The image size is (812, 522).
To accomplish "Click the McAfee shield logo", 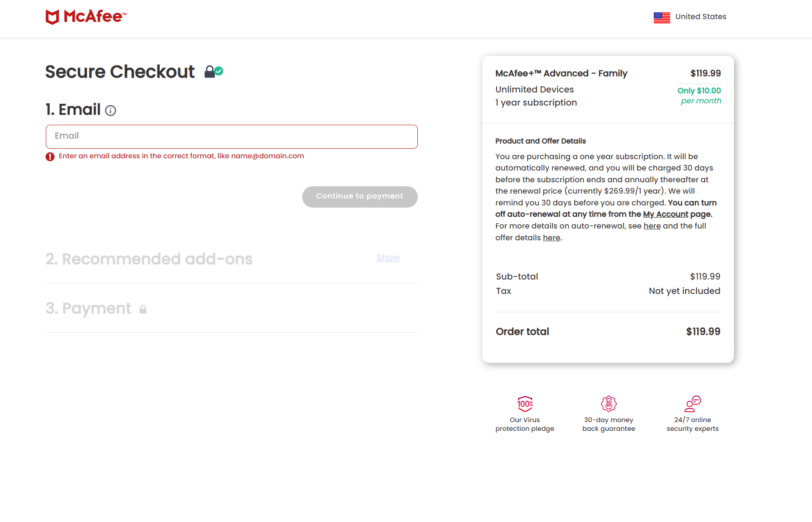I will coord(52,17).
